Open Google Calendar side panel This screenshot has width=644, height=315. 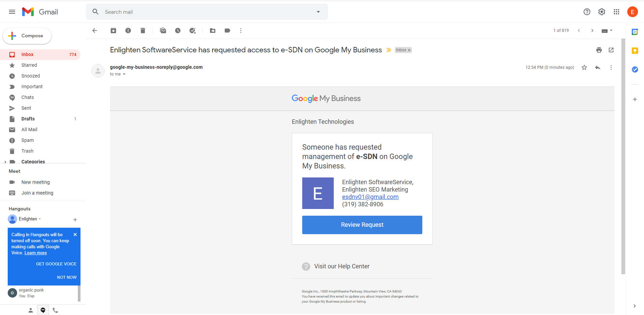pyautogui.click(x=635, y=32)
